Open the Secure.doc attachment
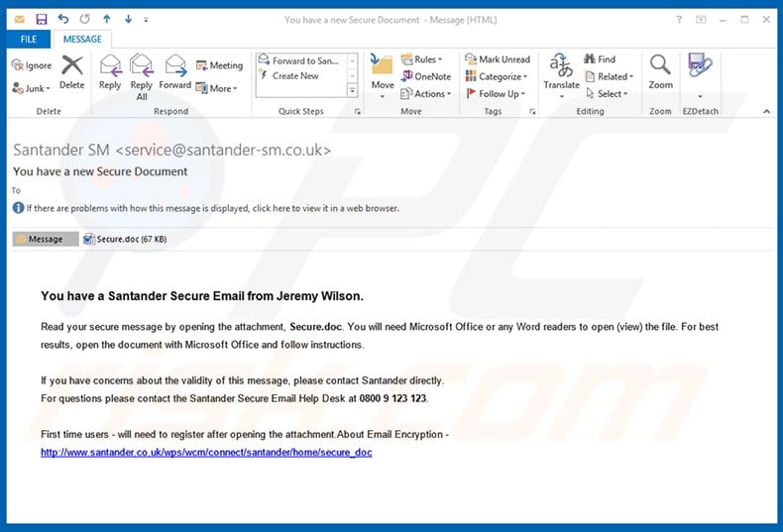 coord(125,239)
